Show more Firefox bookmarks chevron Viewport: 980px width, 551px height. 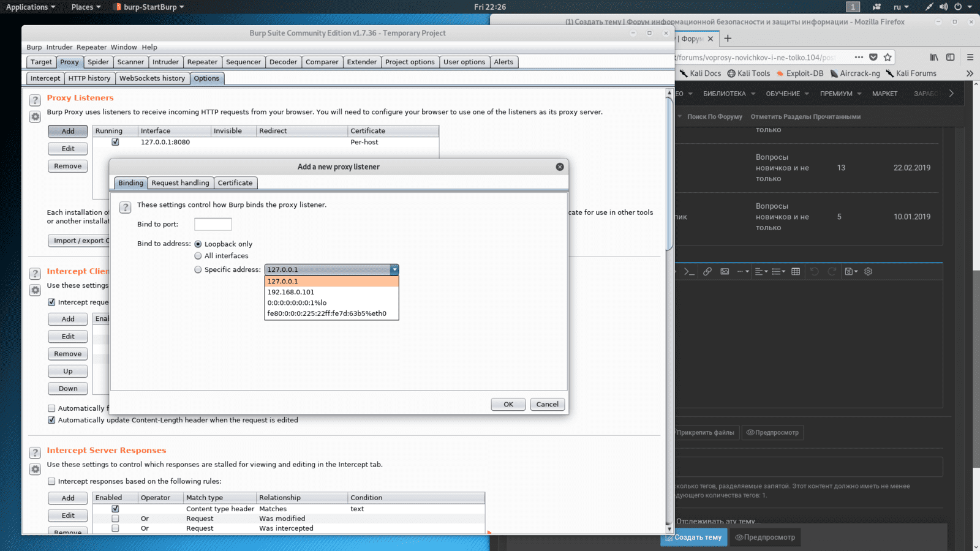[970, 73]
